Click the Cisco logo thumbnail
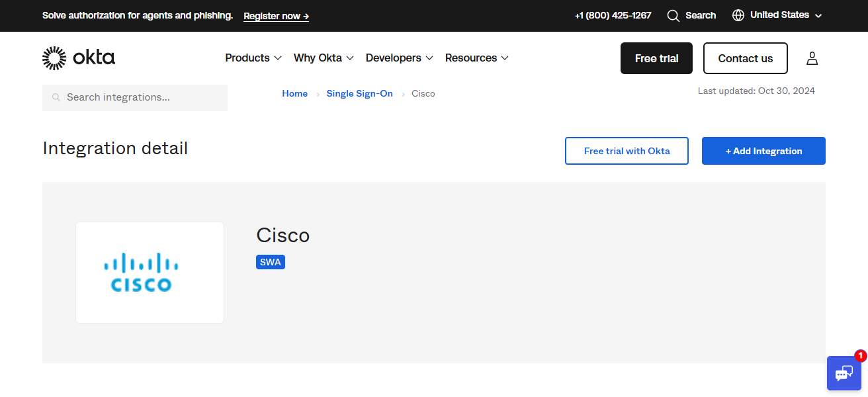Image resolution: width=868 pixels, height=397 pixels. click(150, 273)
